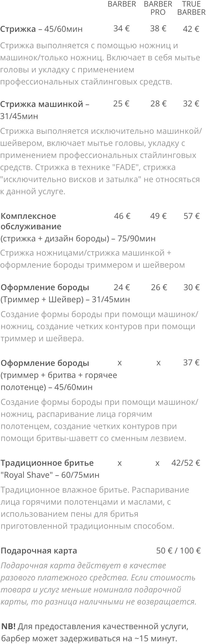Screen dimensions: 206x644
Task: Click the 34 € haircut price
Action: [122, 29]
